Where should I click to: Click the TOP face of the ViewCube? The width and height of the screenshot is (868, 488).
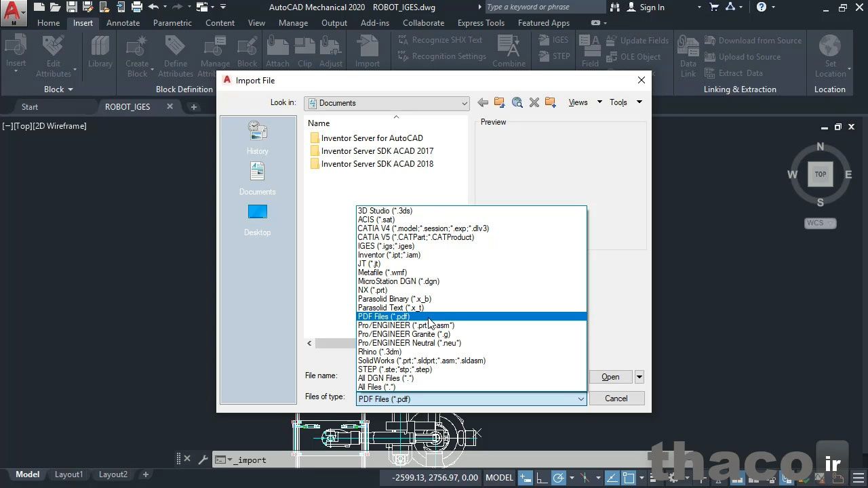coord(820,174)
